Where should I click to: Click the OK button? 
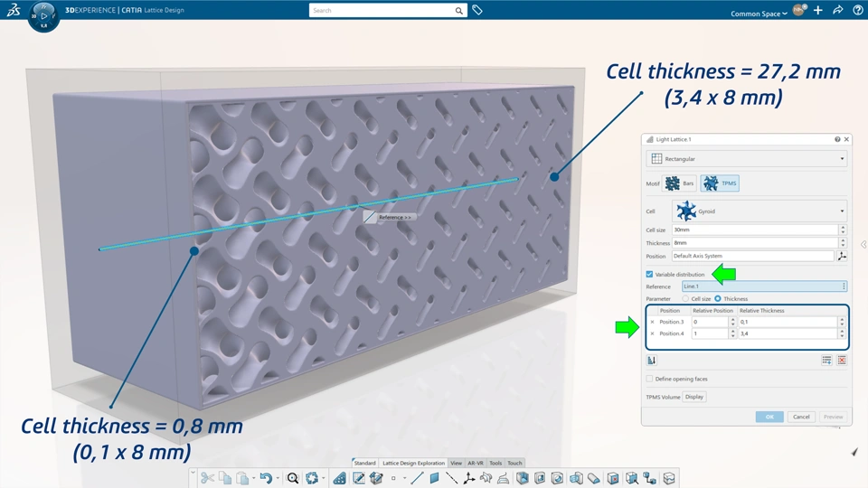(x=769, y=417)
